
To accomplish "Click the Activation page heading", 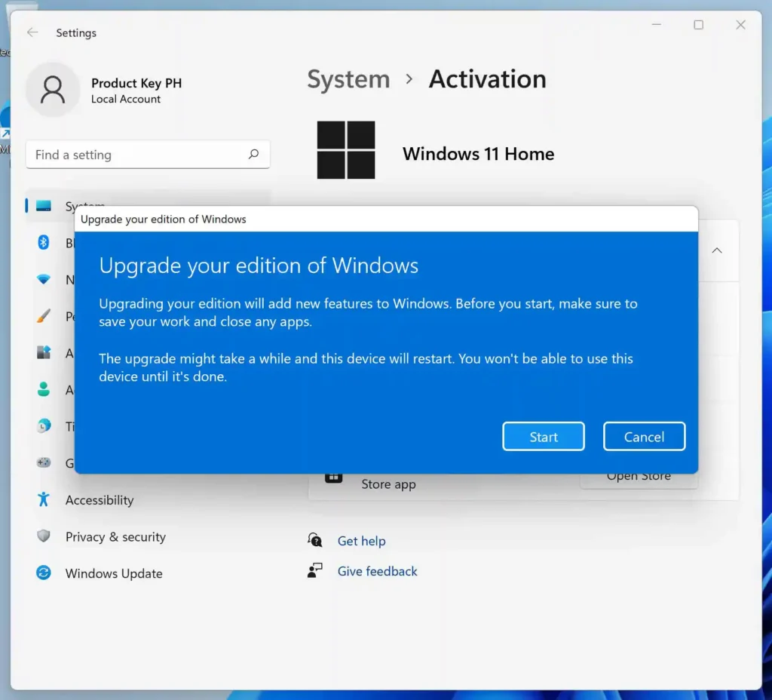I will click(x=488, y=78).
